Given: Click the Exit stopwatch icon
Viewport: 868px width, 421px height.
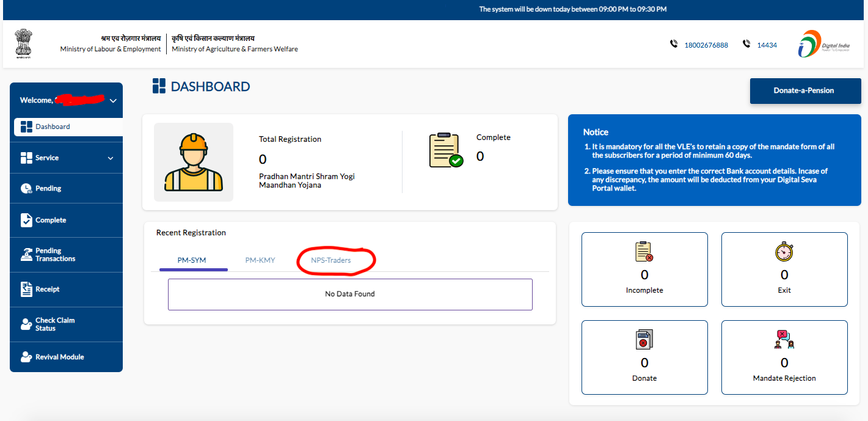Looking at the screenshot, I should tap(784, 252).
